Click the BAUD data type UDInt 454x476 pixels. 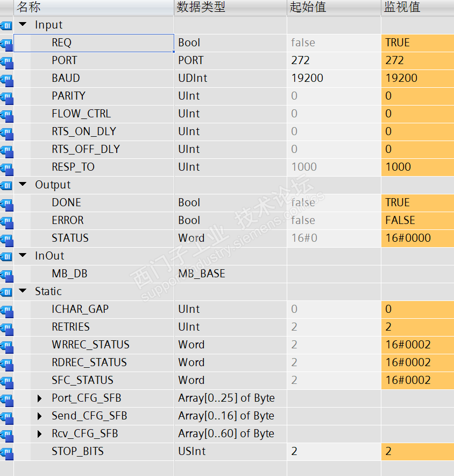[230, 78]
